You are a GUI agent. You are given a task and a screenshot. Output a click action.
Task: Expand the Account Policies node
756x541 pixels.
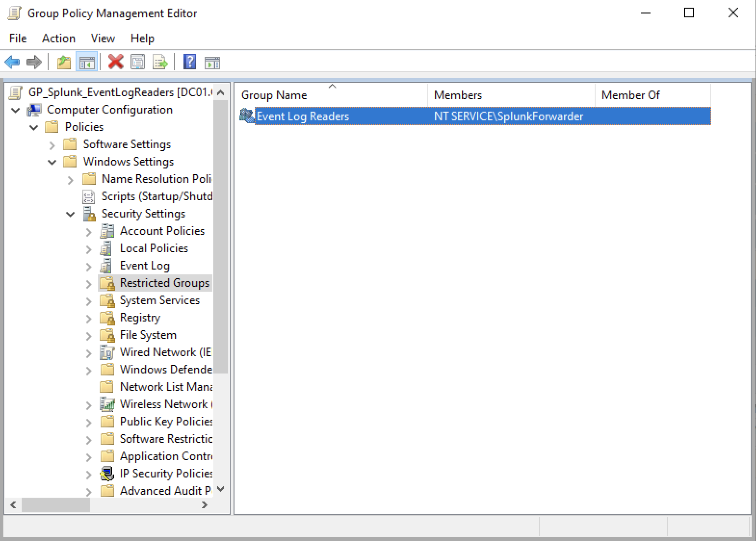click(x=89, y=232)
